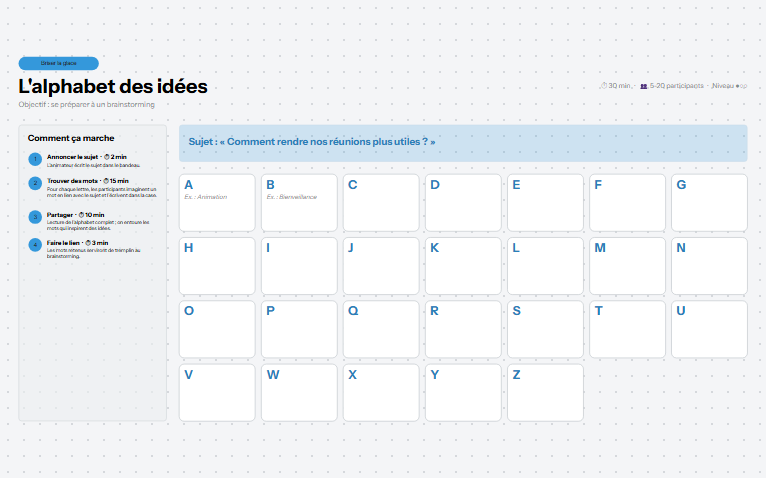Select the step 3 numbered circle
The width and height of the screenshot is (766, 478).
[35, 217]
